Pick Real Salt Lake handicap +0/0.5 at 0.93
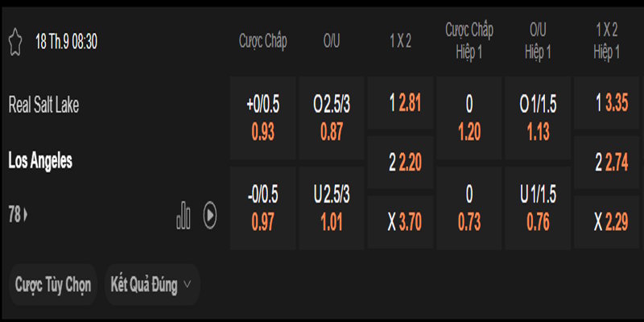644x322 pixels. coord(262,118)
